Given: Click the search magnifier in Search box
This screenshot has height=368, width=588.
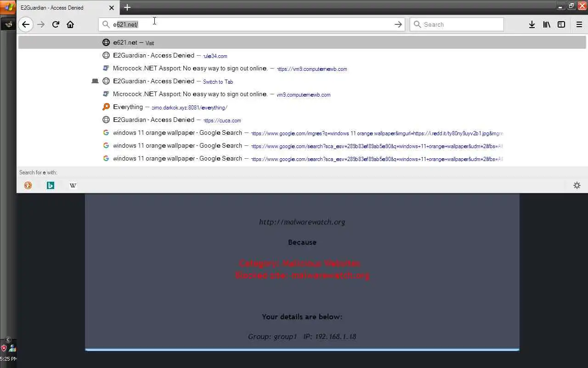Looking at the screenshot, I should [418, 24].
